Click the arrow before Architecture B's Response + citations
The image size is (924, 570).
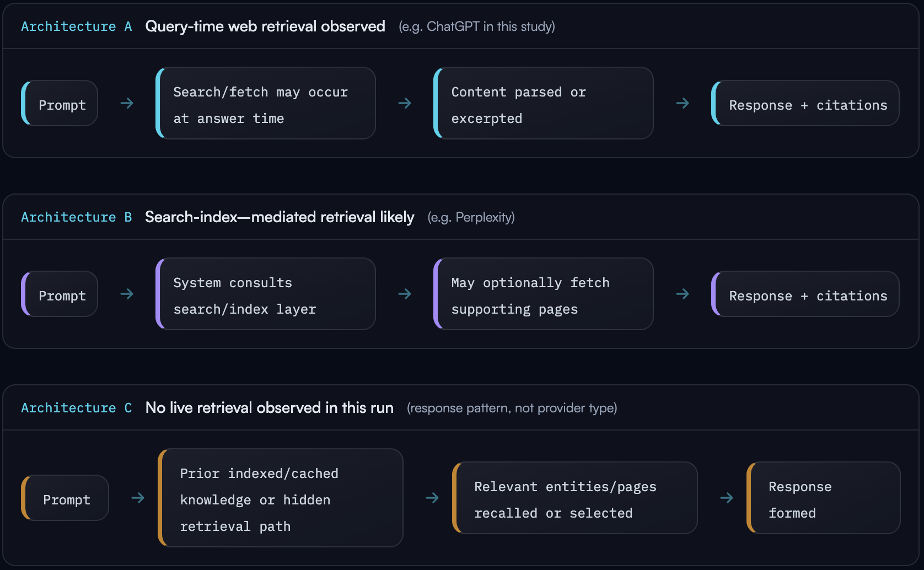(683, 294)
